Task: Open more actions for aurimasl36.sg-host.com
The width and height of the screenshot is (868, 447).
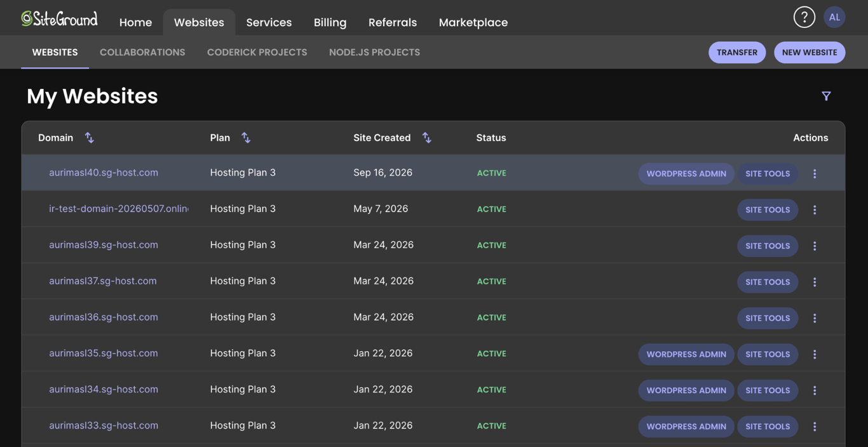Action: click(x=815, y=318)
